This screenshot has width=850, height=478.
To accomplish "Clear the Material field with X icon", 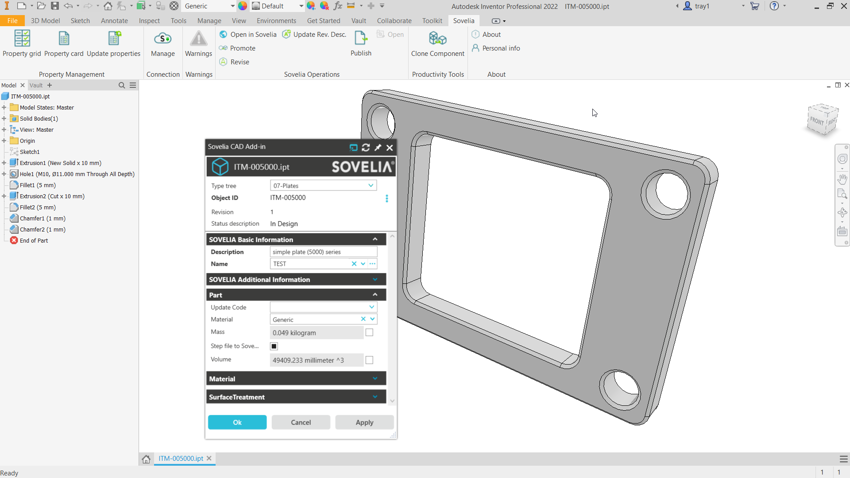I will [x=363, y=319].
